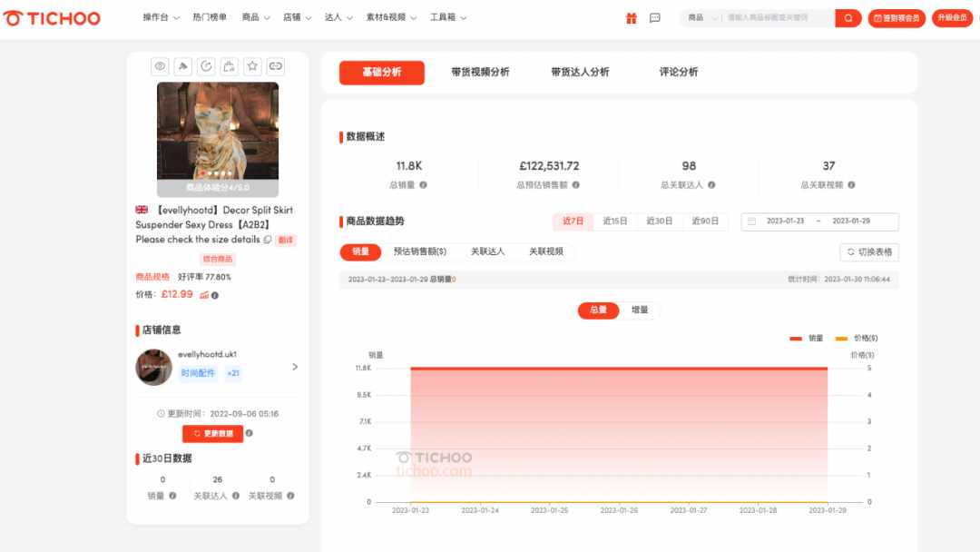Click the 翻译 translate tag

(286, 240)
